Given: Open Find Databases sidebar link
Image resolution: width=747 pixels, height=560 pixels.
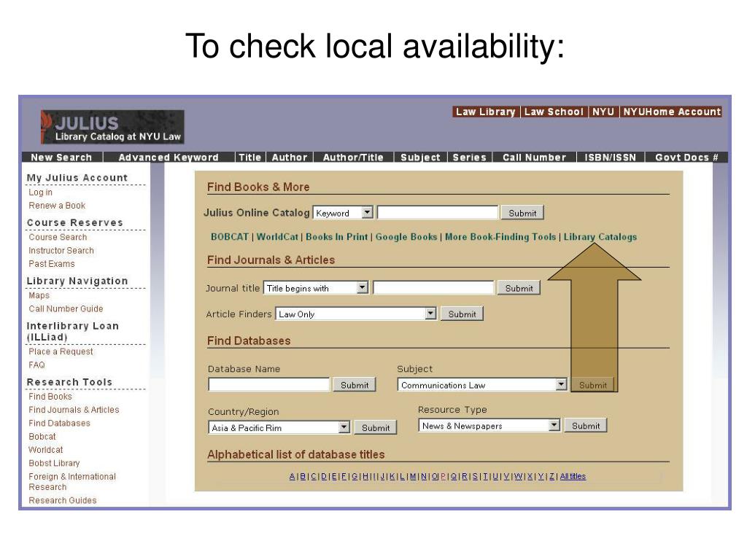Looking at the screenshot, I should (x=59, y=423).
